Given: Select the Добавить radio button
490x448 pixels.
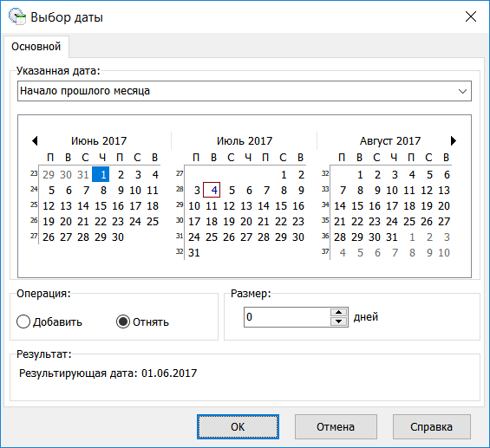Looking at the screenshot, I should point(49,321).
